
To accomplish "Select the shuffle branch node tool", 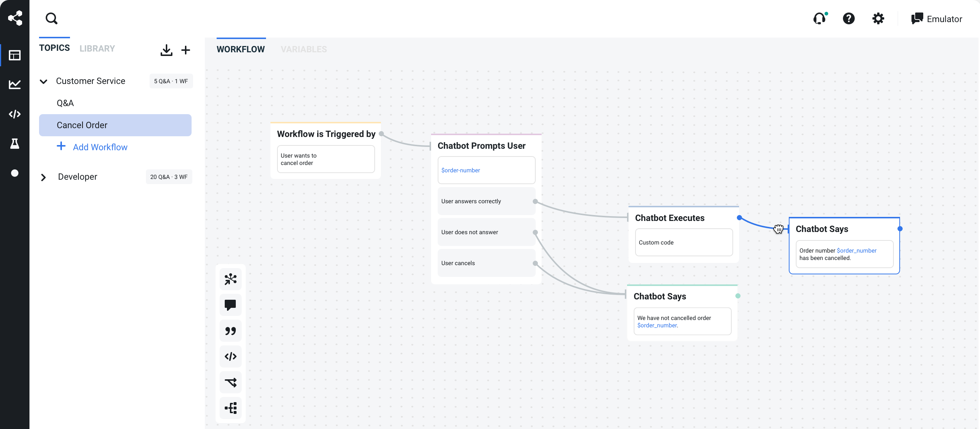I will click(x=231, y=382).
